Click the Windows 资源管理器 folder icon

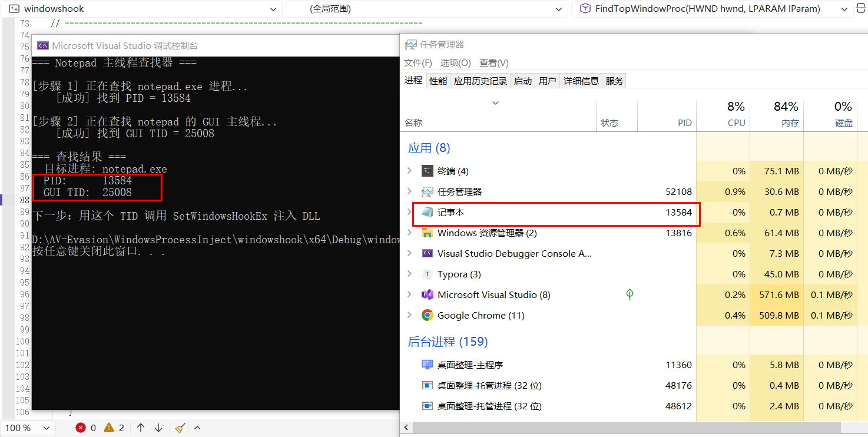[x=428, y=233]
